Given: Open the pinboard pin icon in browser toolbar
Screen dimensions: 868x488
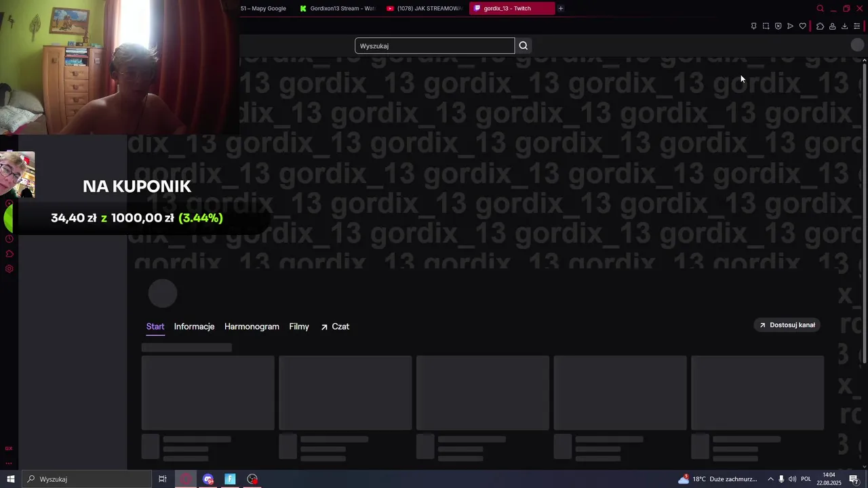Looking at the screenshot, I should click(x=753, y=26).
